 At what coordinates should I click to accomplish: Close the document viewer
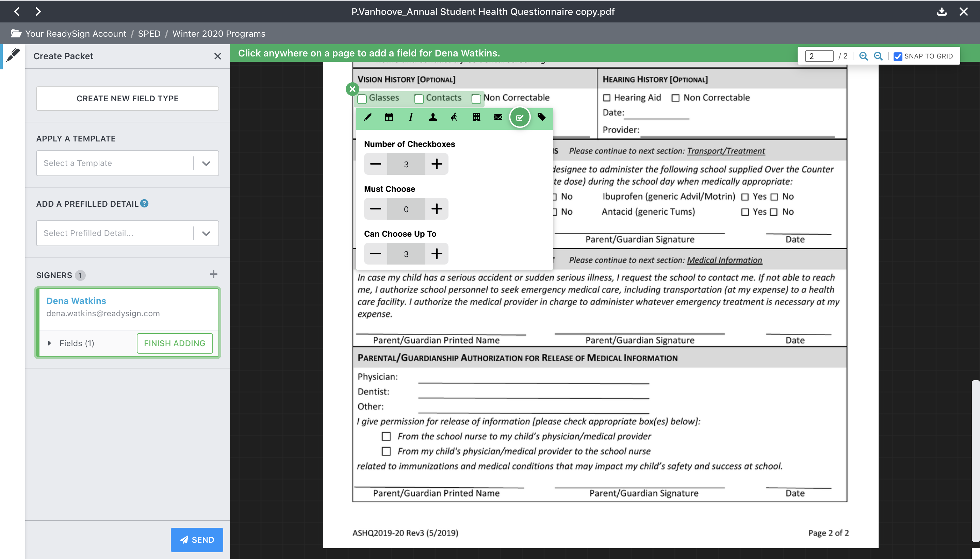963,12
